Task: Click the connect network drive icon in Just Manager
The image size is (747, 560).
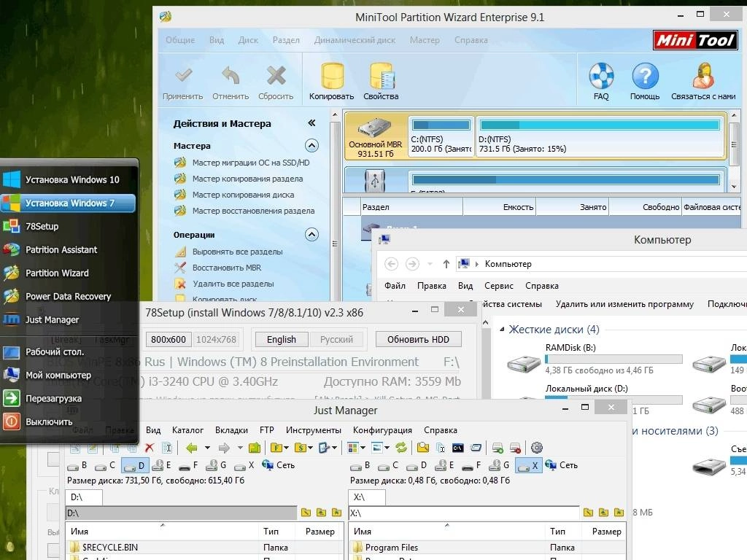Action: 498,448
